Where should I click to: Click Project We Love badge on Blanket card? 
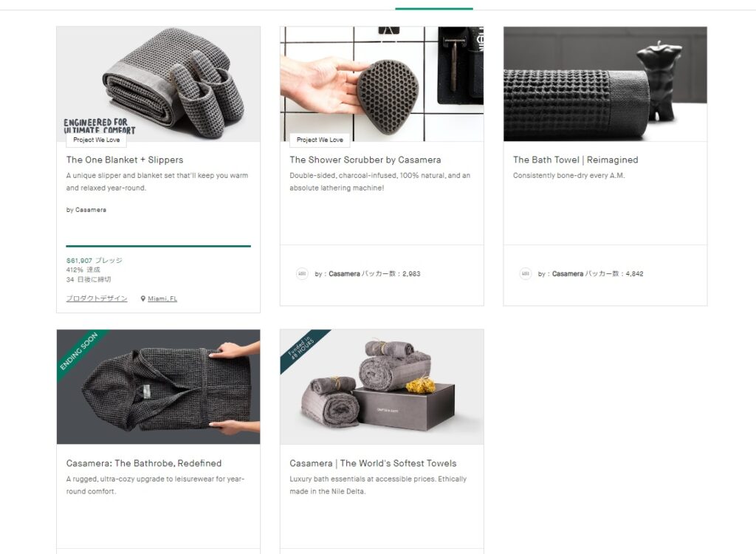97,140
